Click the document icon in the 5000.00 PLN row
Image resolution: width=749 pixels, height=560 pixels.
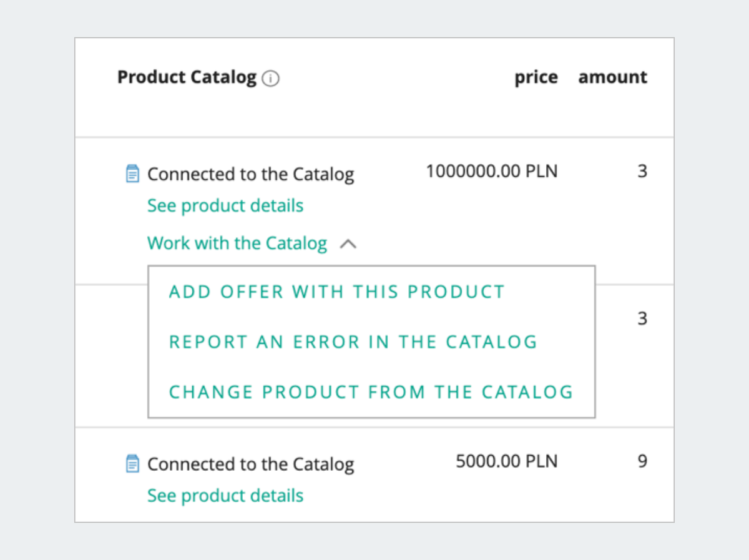pyautogui.click(x=132, y=464)
